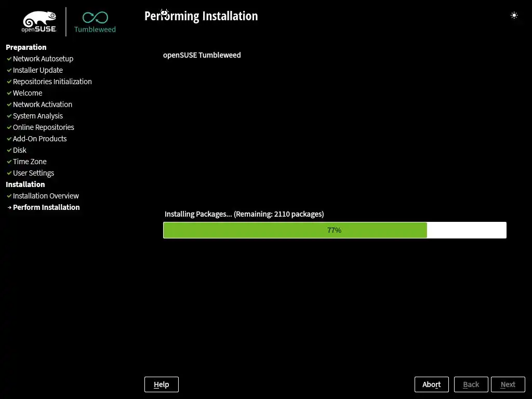The image size is (532, 399).
Task: Click the disabled Back button
Action: coord(471,384)
